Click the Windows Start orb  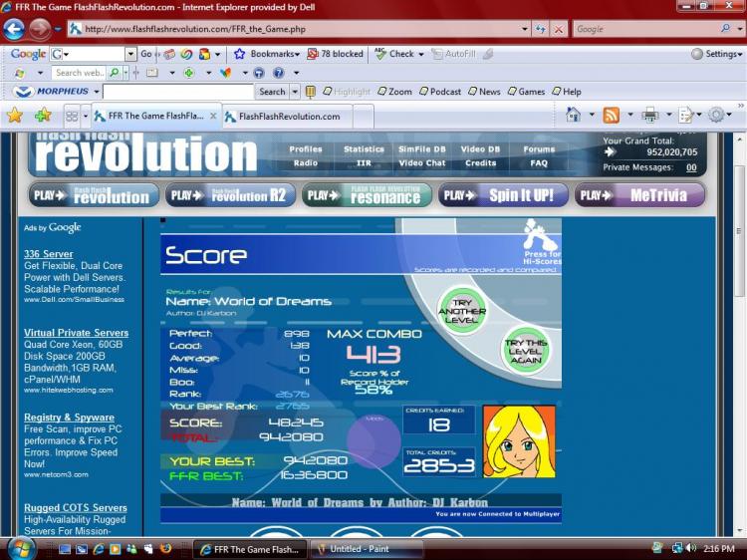(21, 549)
